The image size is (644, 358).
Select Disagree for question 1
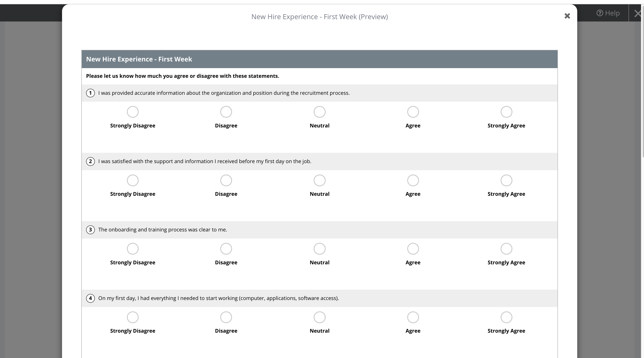click(226, 112)
